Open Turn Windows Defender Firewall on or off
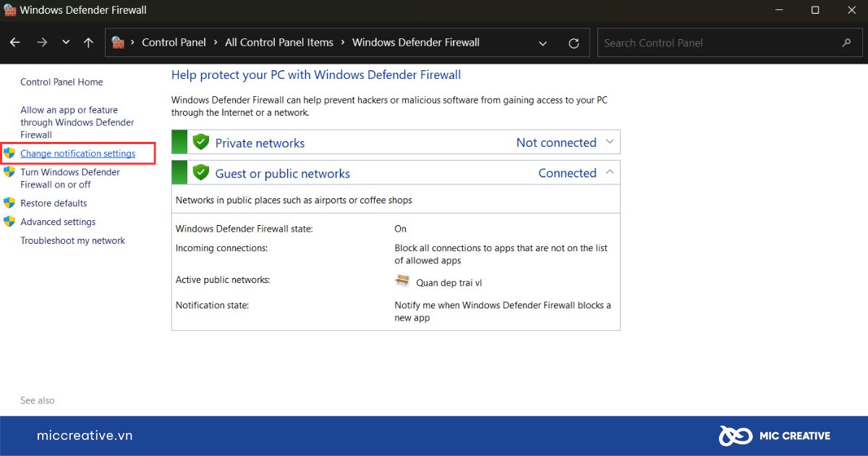This screenshot has height=456, width=868. [x=70, y=178]
